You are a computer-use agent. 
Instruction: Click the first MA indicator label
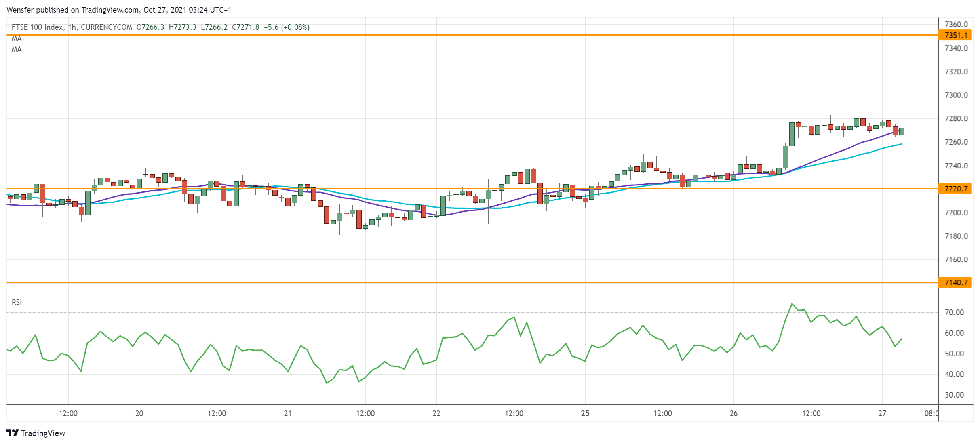[17, 38]
